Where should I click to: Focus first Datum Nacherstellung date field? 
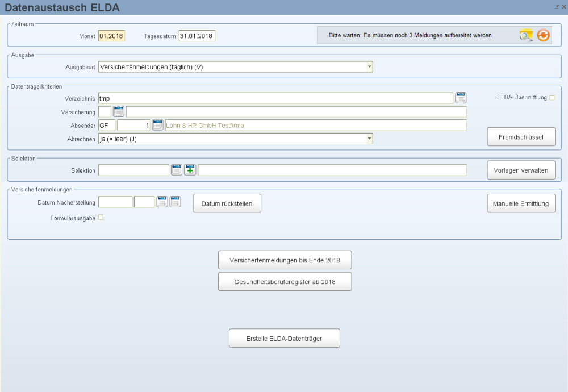pyautogui.click(x=115, y=202)
